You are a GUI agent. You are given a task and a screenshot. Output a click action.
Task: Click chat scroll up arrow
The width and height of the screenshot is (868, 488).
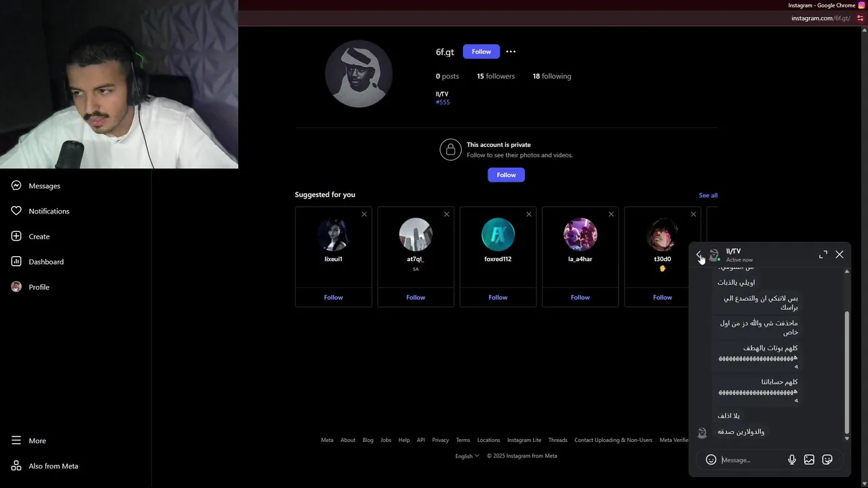click(x=846, y=271)
